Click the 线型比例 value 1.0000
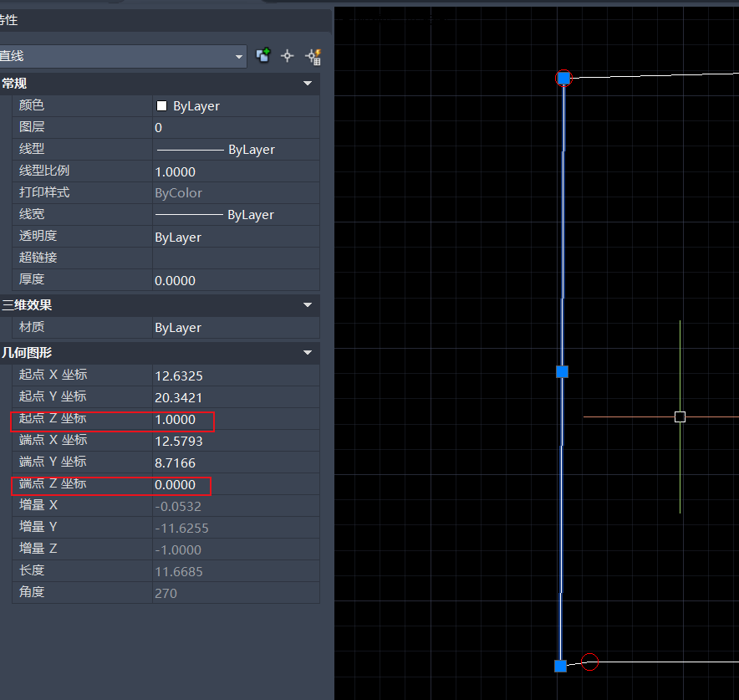 [176, 171]
